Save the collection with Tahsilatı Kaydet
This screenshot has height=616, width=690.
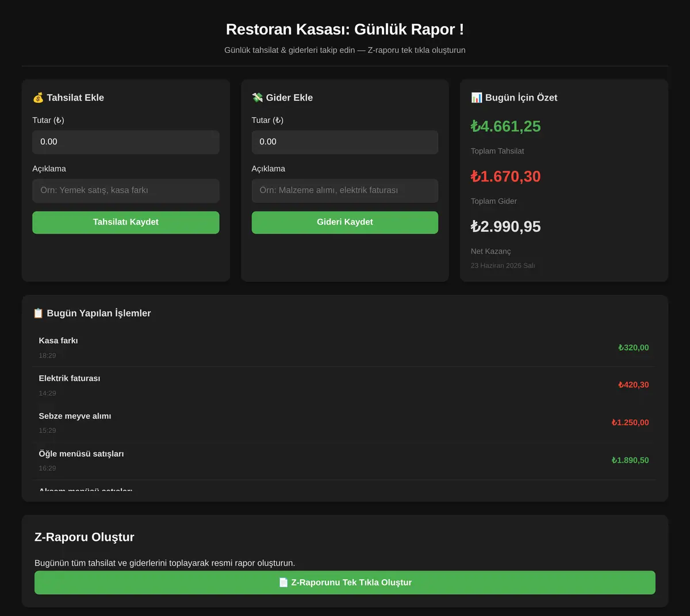click(x=126, y=222)
